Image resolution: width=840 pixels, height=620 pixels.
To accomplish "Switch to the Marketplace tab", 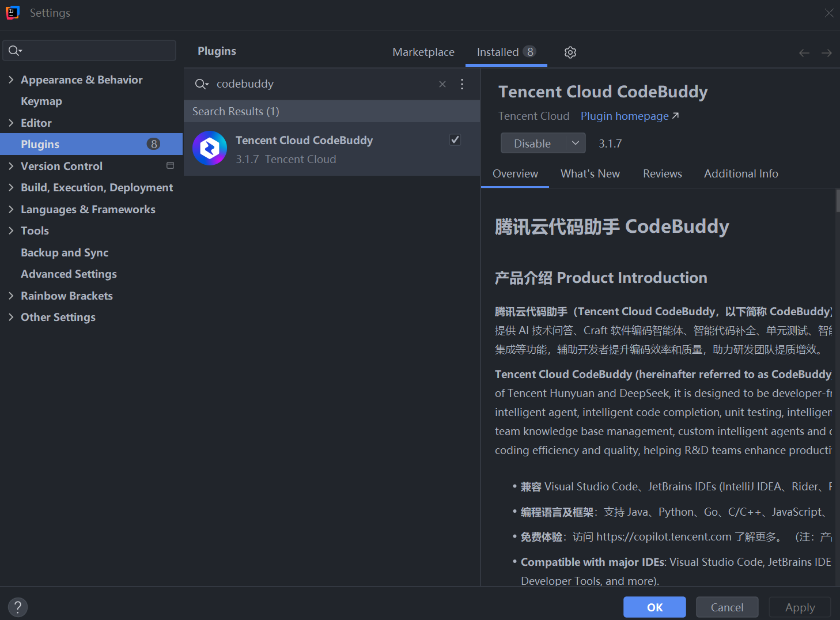I will click(x=423, y=52).
